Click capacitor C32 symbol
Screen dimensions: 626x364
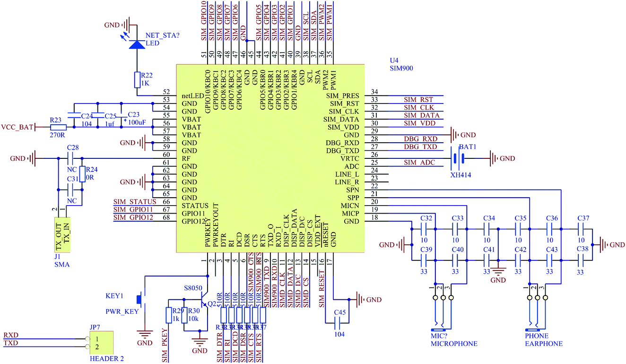[425, 229]
